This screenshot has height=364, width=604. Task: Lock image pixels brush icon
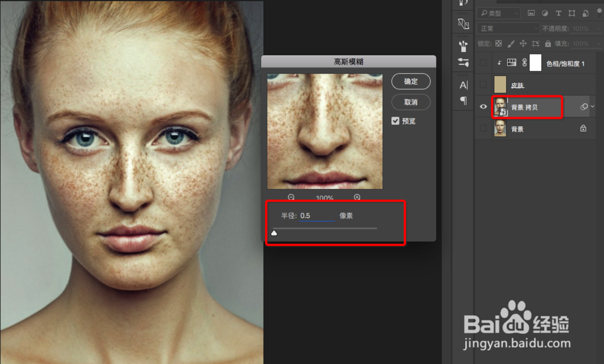[x=511, y=43]
